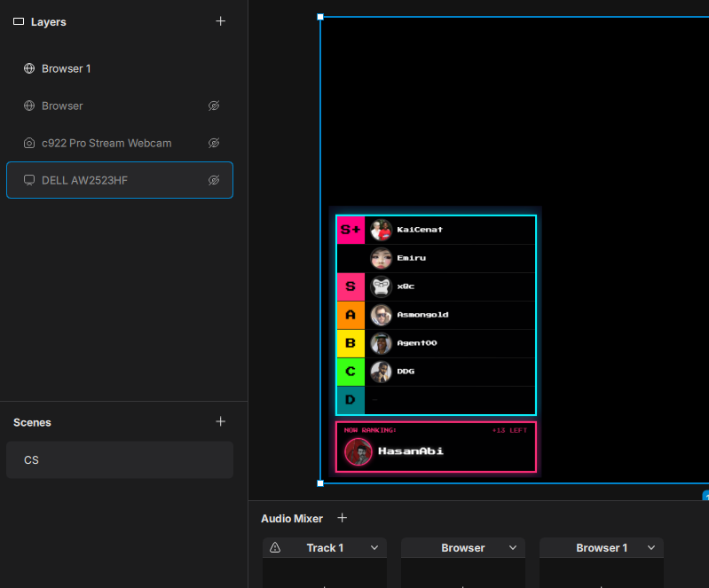Select the c922 Pro Stream Webcam layer

tap(120, 143)
